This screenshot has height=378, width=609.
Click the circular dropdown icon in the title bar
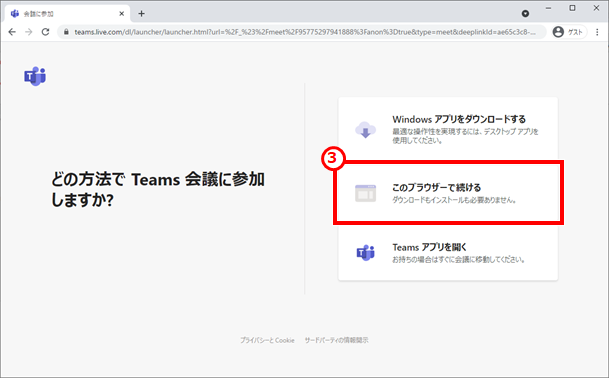(525, 14)
